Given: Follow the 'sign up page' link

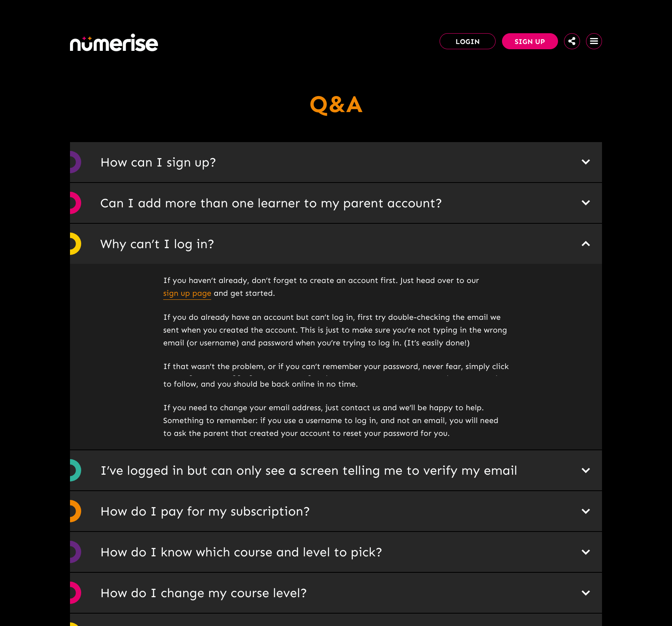Looking at the screenshot, I should click(x=187, y=293).
